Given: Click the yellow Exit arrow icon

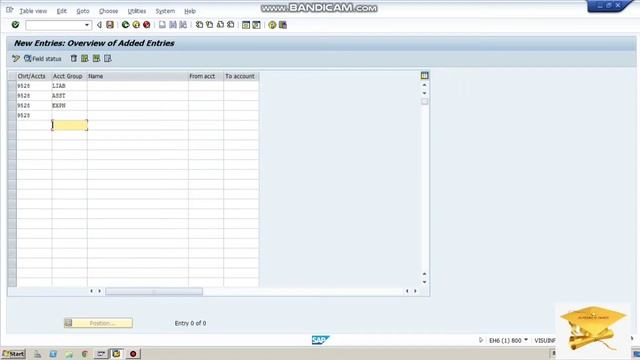Looking at the screenshot, I should 136,25.
